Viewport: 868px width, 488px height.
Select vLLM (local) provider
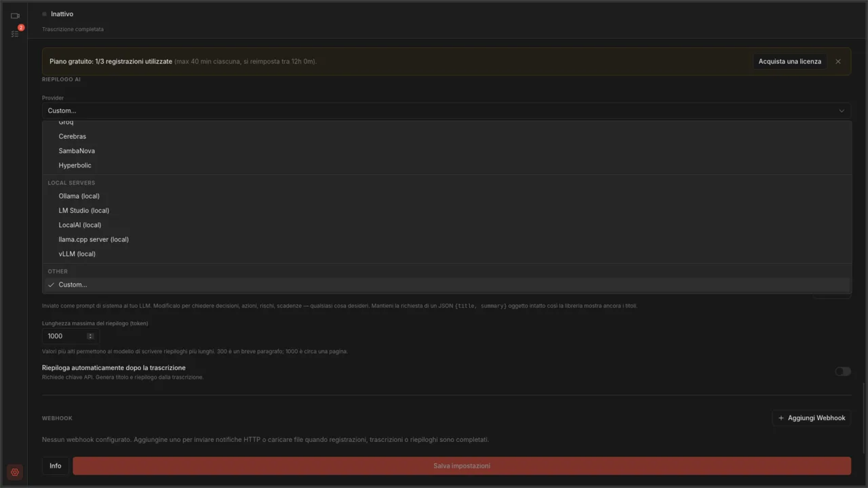[447, 254]
